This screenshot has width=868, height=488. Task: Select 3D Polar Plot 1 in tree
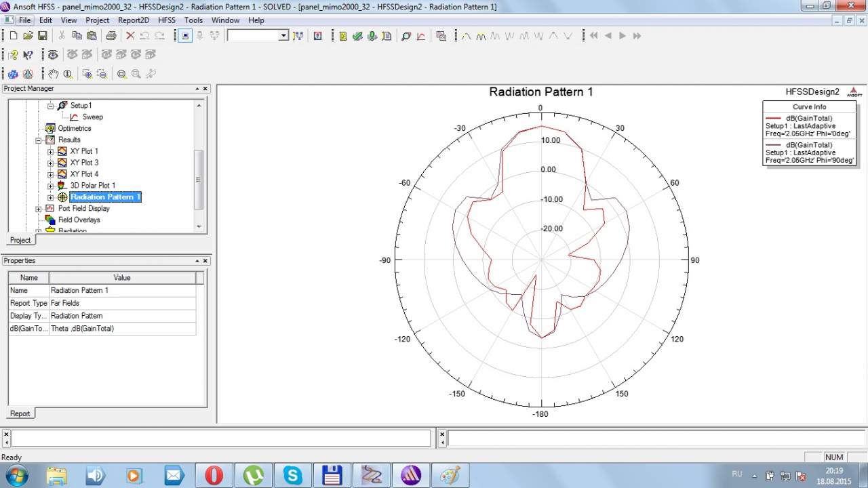[92, 186]
